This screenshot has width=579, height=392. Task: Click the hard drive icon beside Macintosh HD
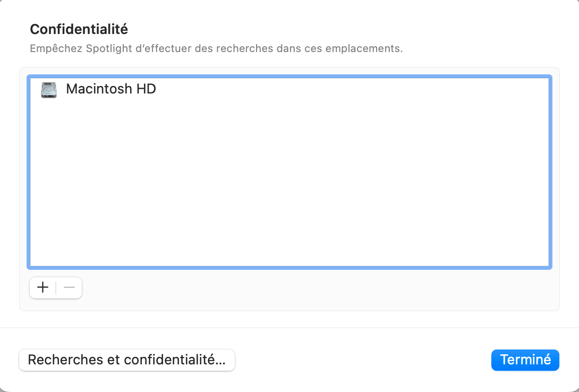[x=48, y=90]
